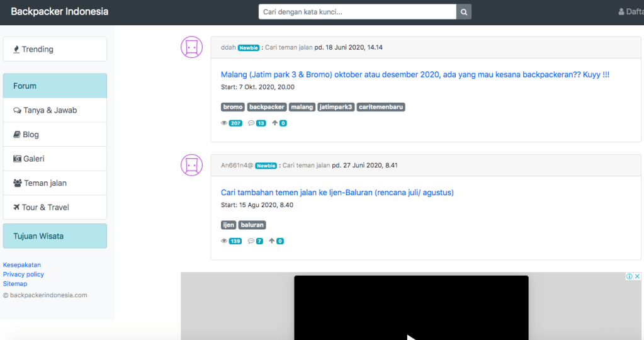Screen dimensions: 644x340
Task: Click the 13 comments count badge
Action: (261, 123)
